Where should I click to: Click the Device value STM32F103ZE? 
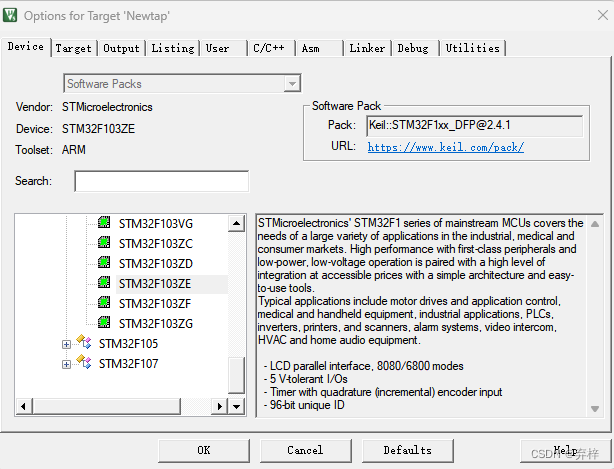pos(98,129)
